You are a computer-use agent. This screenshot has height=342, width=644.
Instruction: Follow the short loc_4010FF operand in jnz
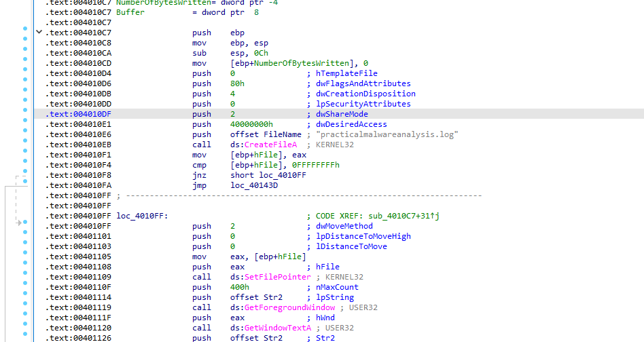268,175
